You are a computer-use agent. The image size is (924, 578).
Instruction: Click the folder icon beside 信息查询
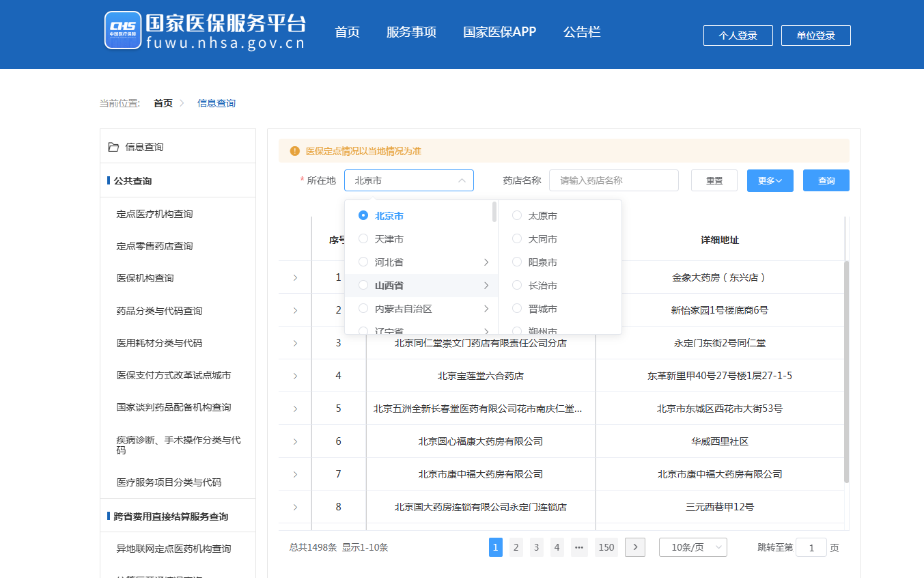pos(113,147)
